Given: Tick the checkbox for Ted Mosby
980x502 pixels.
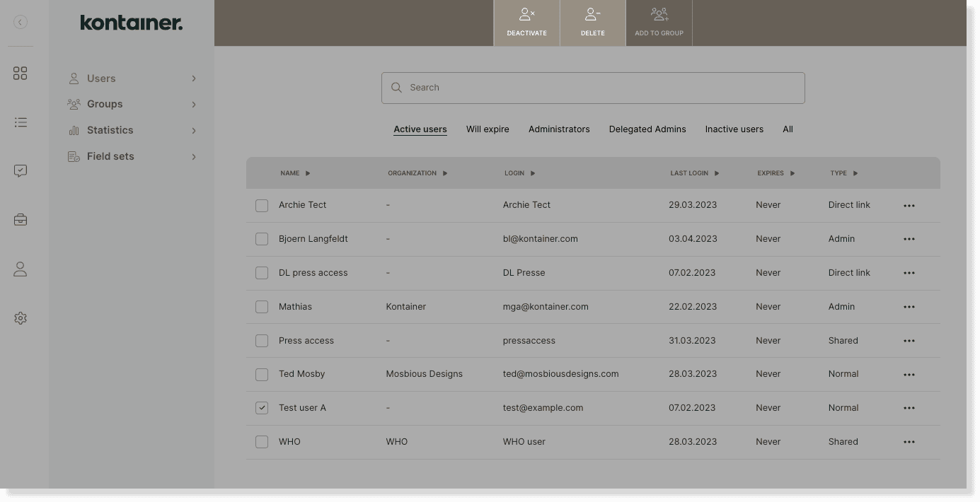Looking at the screenshot, I should click(262, 374).
